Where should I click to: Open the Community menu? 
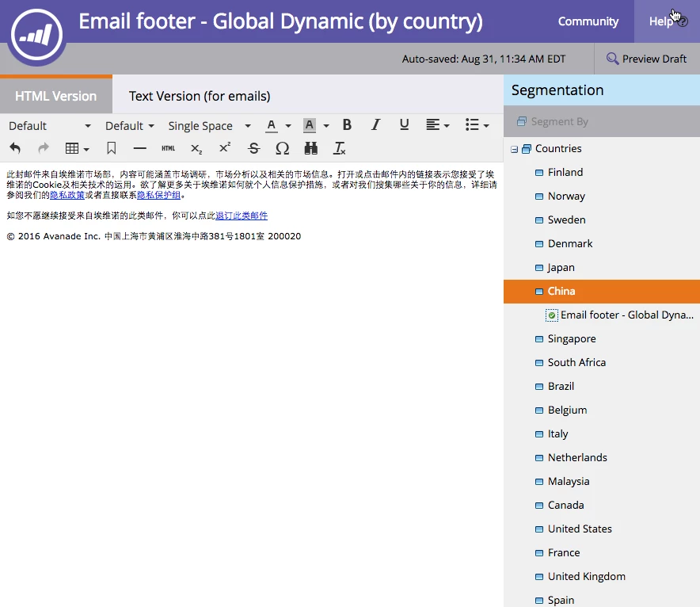588,21
